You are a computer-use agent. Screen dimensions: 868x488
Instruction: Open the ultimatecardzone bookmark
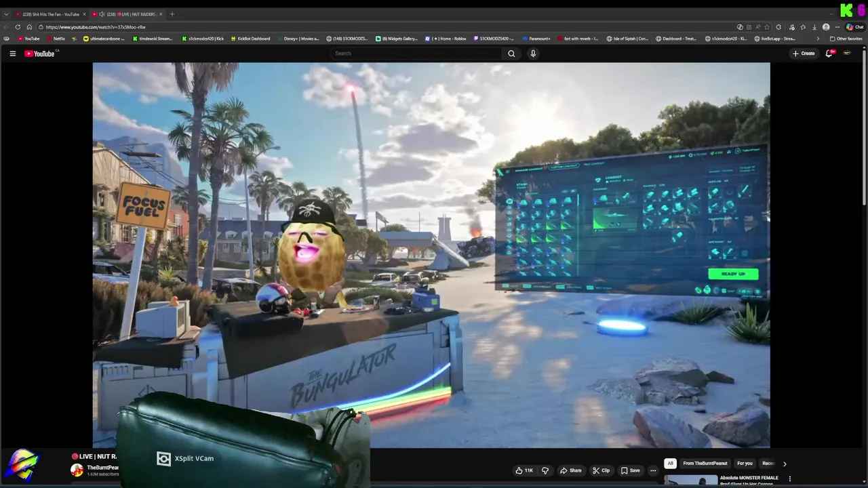104,39
